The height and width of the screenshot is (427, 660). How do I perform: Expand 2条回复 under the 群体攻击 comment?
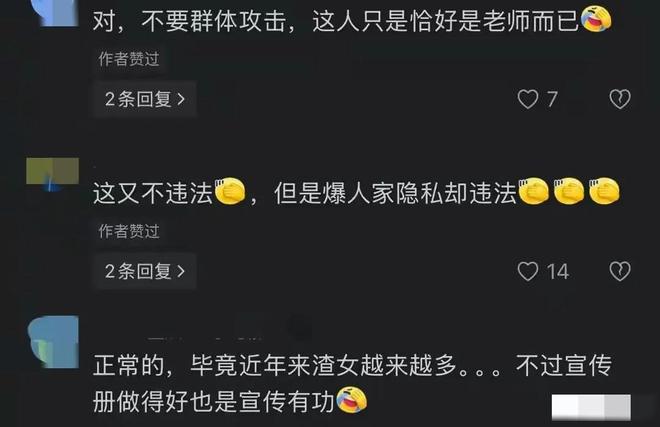[145, 99]
